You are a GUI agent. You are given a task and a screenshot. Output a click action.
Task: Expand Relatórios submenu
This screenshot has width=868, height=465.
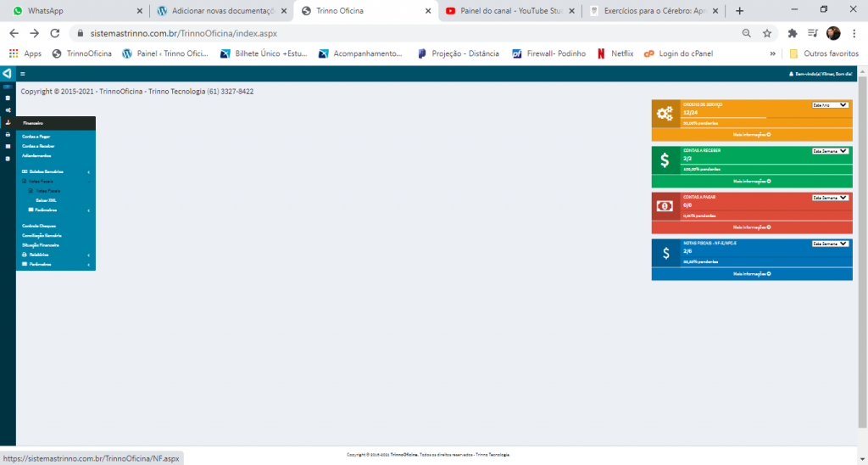tap(56, 255)
